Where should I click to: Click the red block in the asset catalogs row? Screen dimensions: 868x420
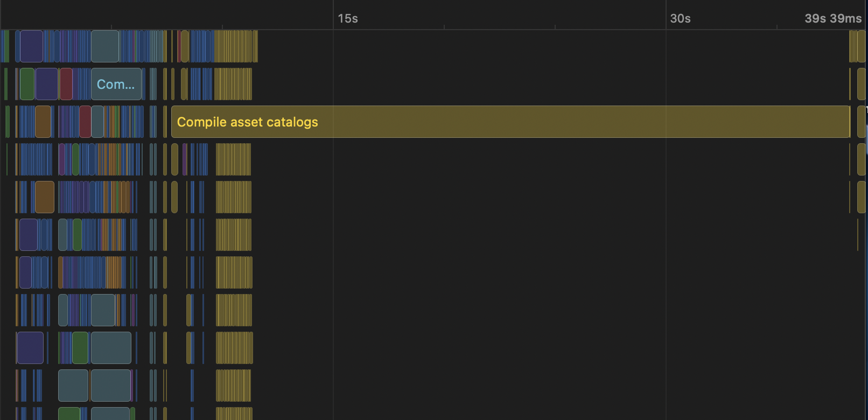(85, 122)
